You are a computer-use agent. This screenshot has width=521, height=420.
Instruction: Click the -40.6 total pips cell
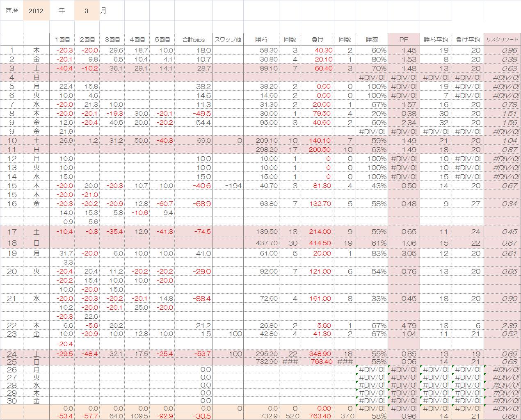tap(193, 185)
